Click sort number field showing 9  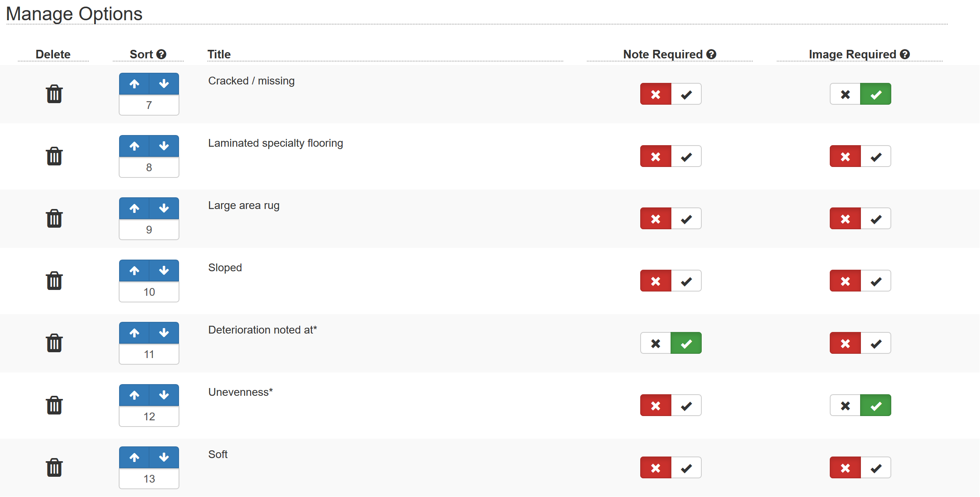click(x=149, y=230)
